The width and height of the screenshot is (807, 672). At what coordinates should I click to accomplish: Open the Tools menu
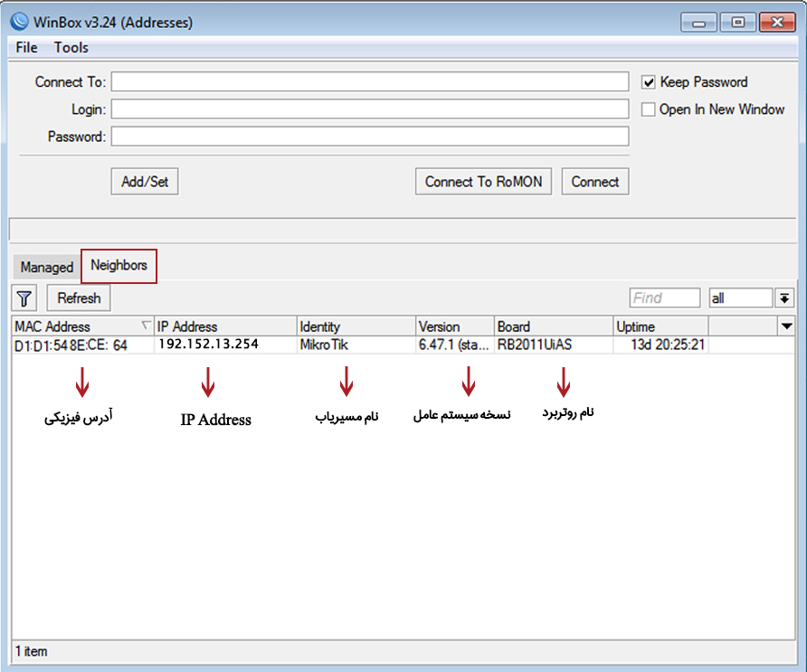(x=71, y=47)
